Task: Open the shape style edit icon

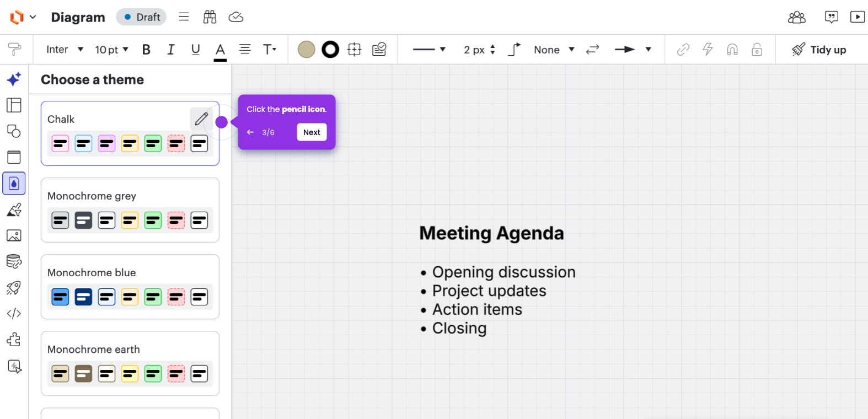Action: (379, 50)
